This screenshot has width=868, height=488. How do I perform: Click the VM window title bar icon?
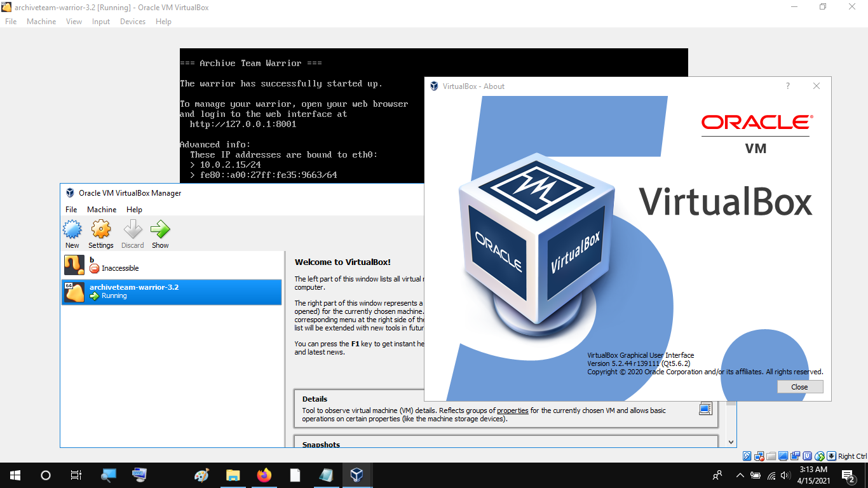click(6, 7)
